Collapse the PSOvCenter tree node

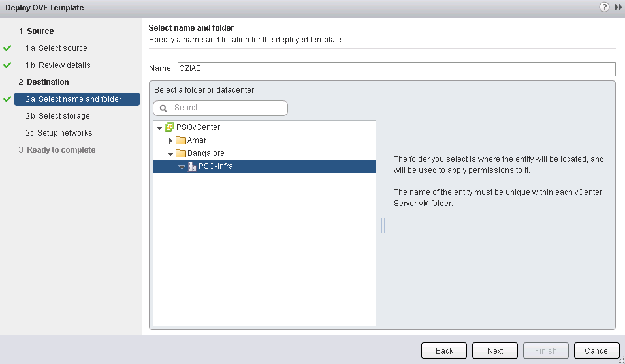pyautogui.click(x=160, y=128)
